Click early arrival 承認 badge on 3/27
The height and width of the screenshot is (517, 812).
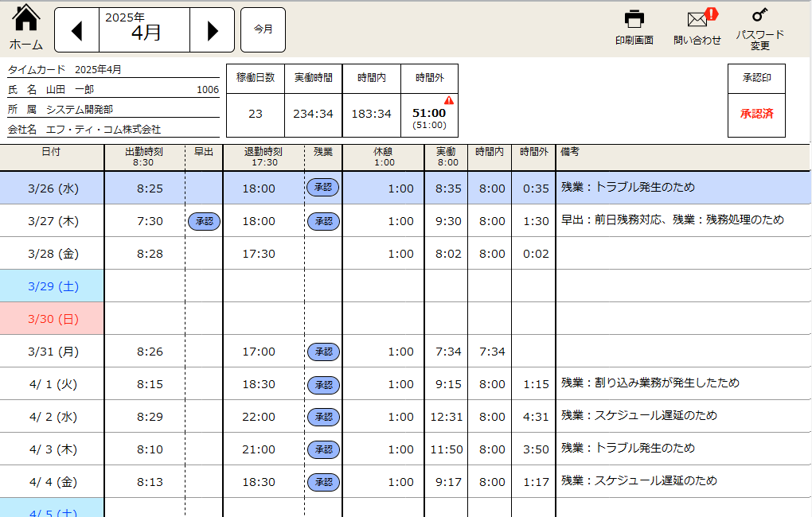pos(204,221)
